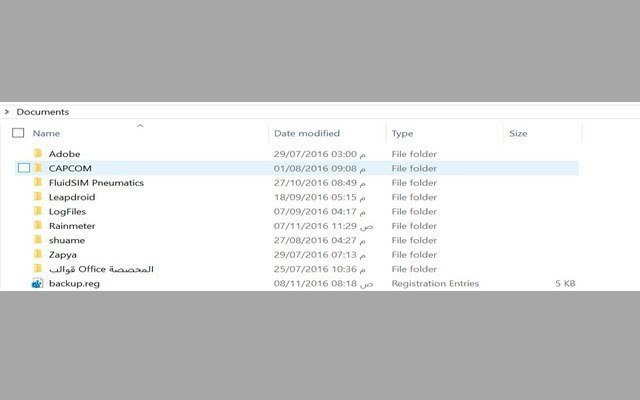Click File folder type in Adobe row

(414, 154)
